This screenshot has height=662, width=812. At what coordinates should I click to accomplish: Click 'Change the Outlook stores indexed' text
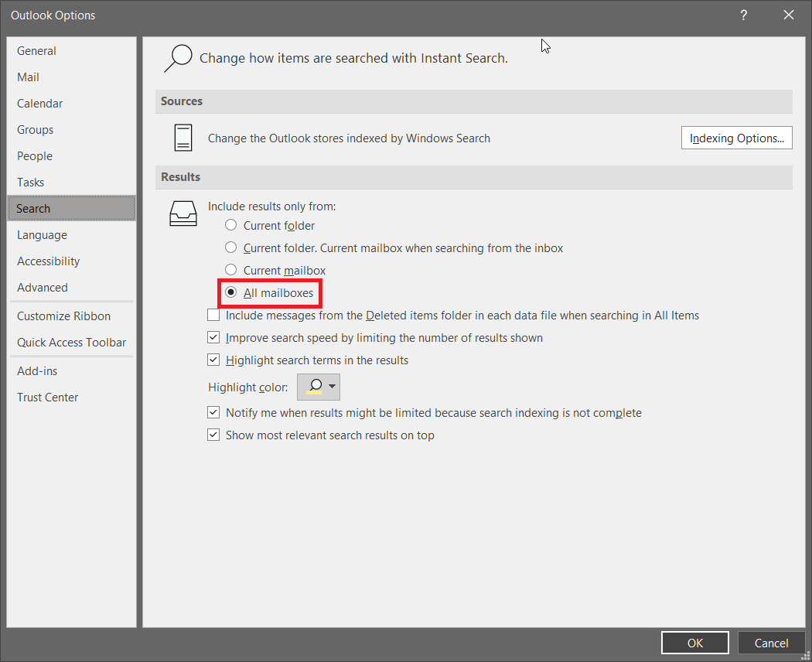349,138
